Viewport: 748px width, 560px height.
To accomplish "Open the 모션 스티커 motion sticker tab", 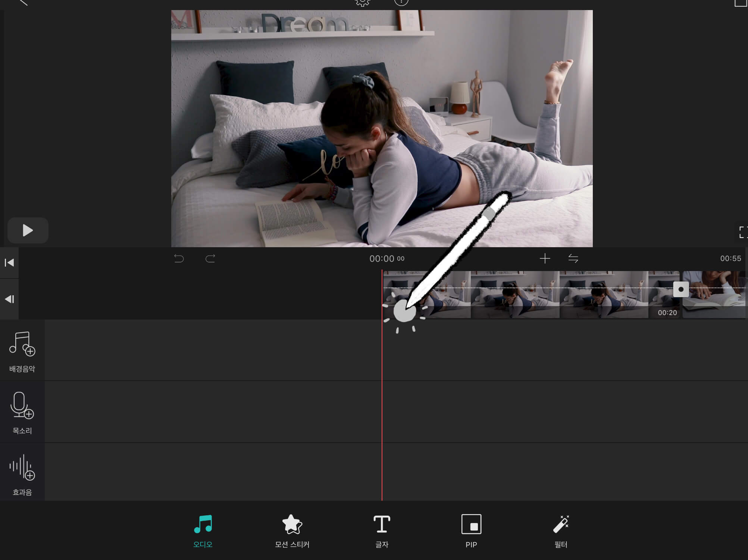I will 292,531.
